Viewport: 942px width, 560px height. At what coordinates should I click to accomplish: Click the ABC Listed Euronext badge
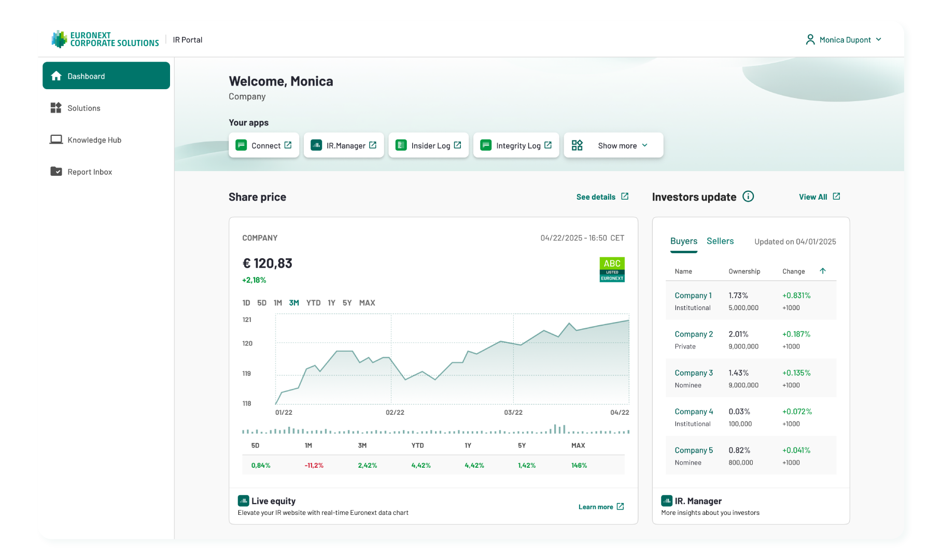click(612, 270)
